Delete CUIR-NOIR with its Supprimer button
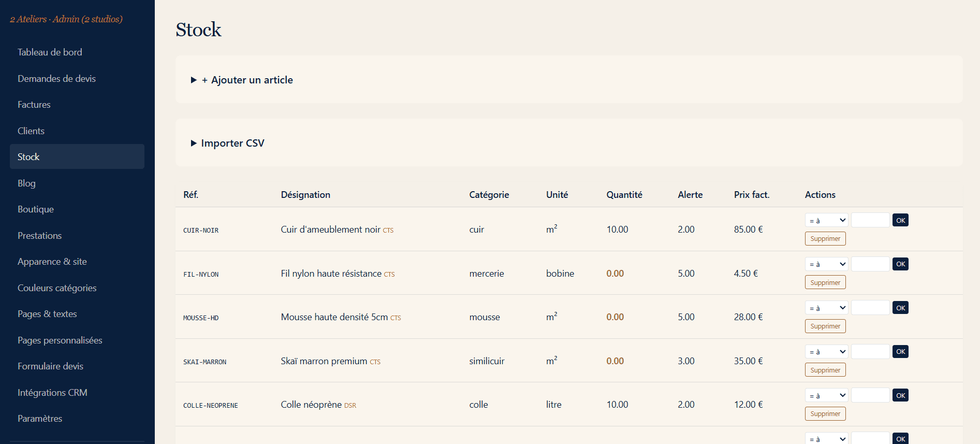This screenshot has height=444, width=980. [x=825, y=239]
